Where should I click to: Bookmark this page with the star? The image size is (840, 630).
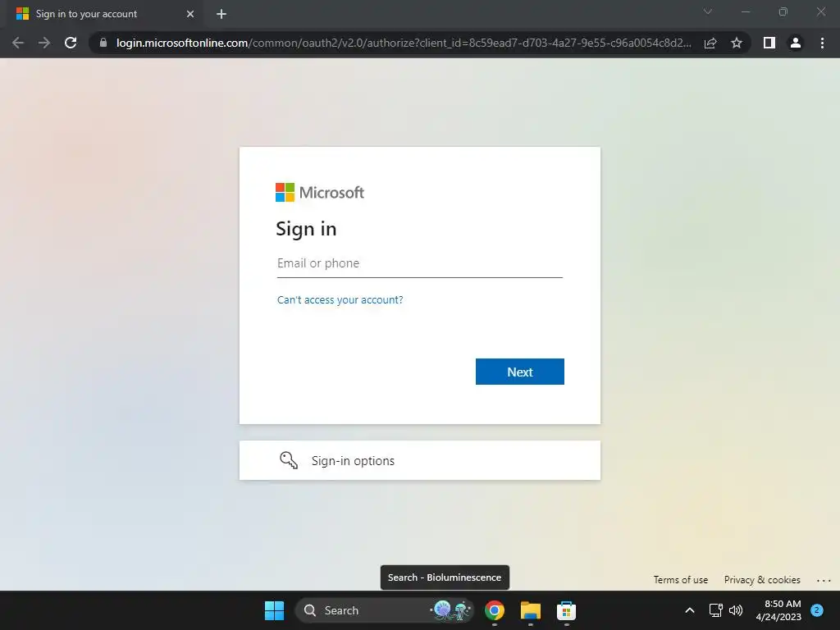coord(737,43)
